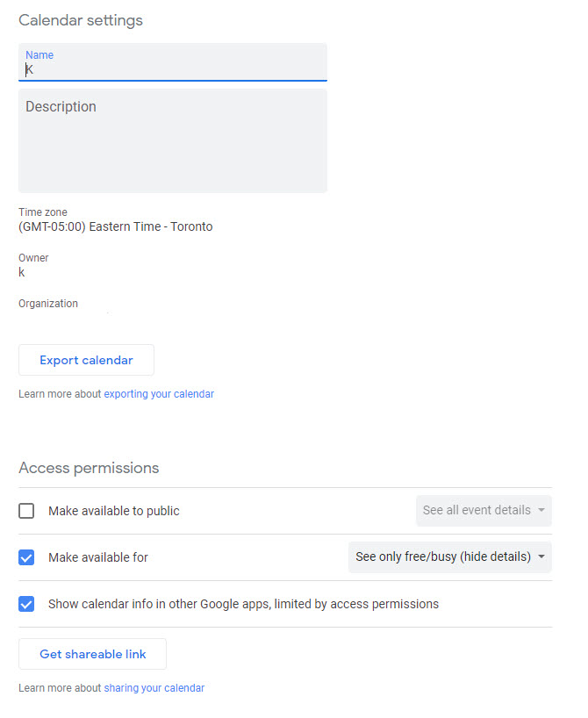Uncheck the "Make available for" checkbox
The height and width of the screenshot is (718, 588).
(26, 556)
